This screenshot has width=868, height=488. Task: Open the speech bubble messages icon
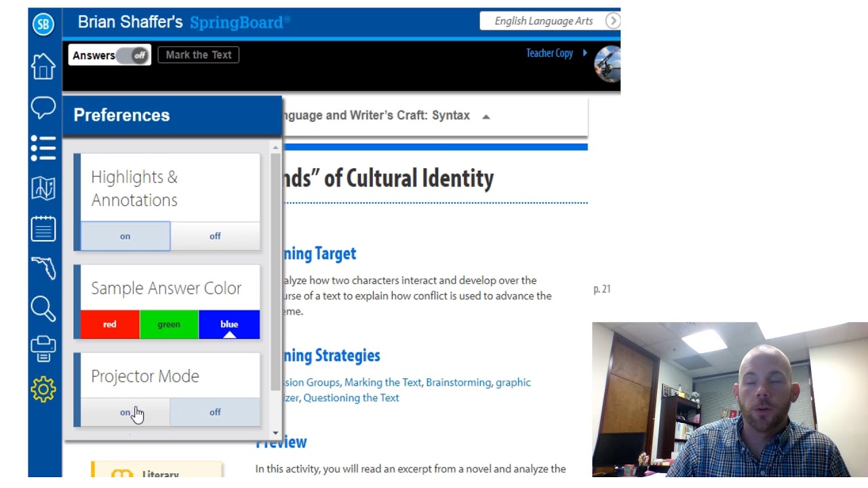[43, 107]
